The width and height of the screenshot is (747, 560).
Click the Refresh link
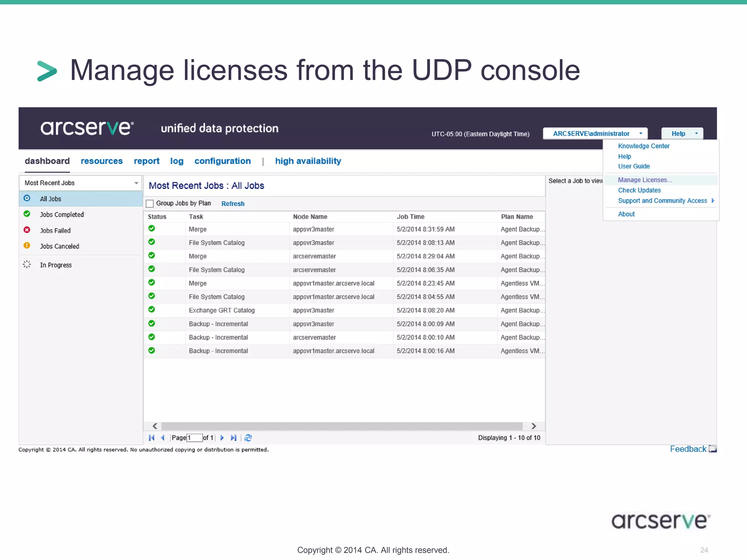[x=233, y=204]
